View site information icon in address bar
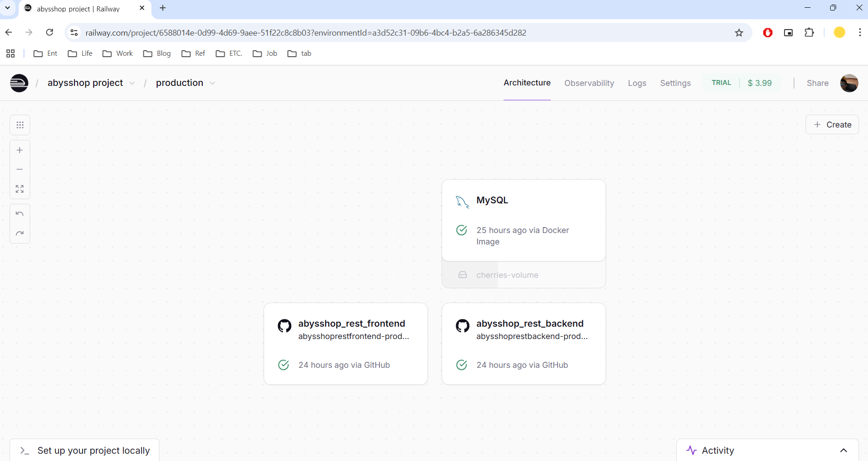Screen dimensions: 868x461 [x=74, y=32]
